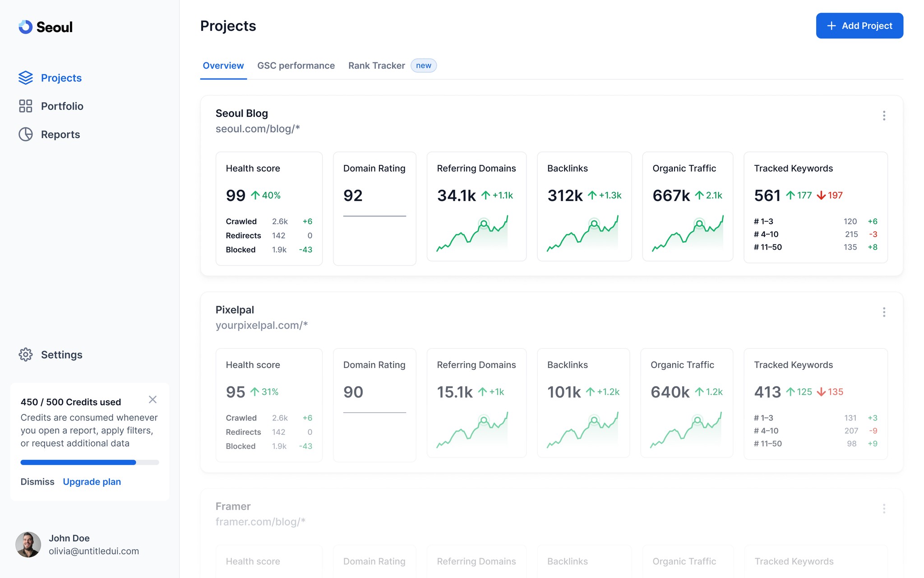The image size is (924, 578).
Task: Click the Reports pie chart icon
Action: coord(26,134)
